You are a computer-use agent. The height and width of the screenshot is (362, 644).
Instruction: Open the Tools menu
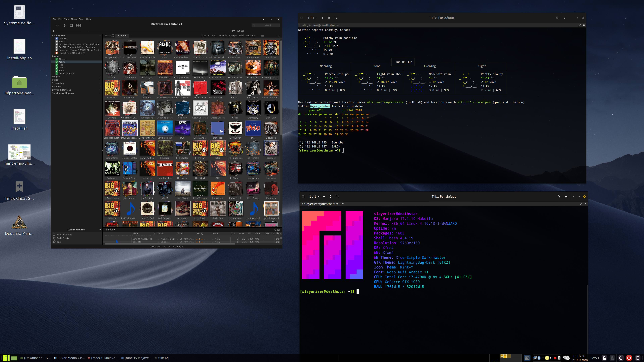click(82, 19)
